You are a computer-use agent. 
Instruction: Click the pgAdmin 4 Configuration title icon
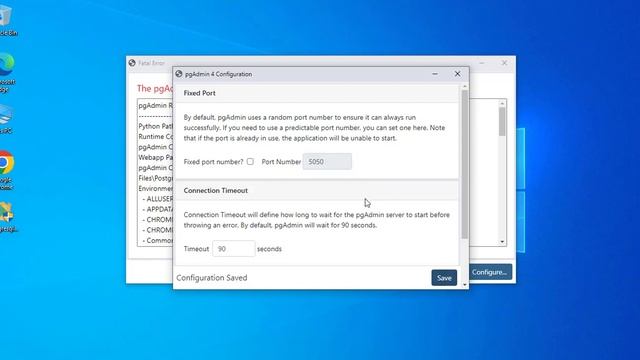tap(179, 74)
